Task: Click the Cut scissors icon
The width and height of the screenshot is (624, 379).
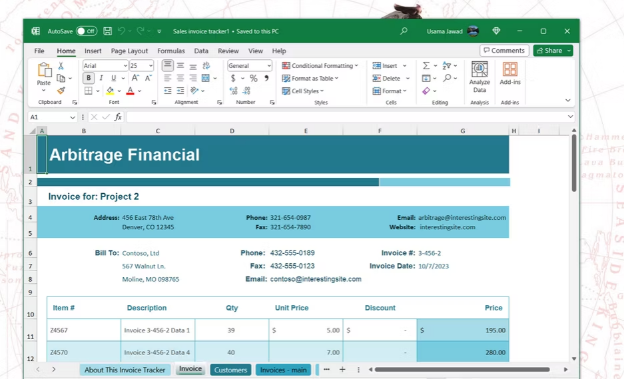Action: click(x=61, y=66)
